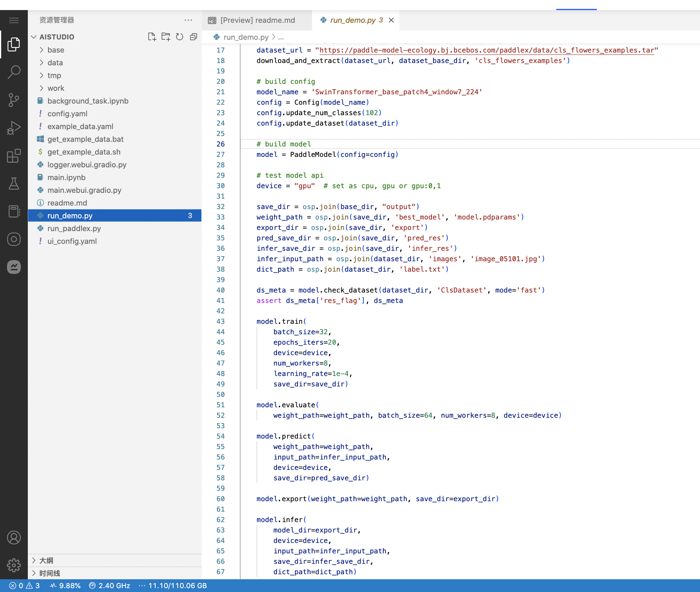Screen dimensions: 700x592
Task: Open the Manage settings gear
Action: pyautogui.click(x=14, y=565)
